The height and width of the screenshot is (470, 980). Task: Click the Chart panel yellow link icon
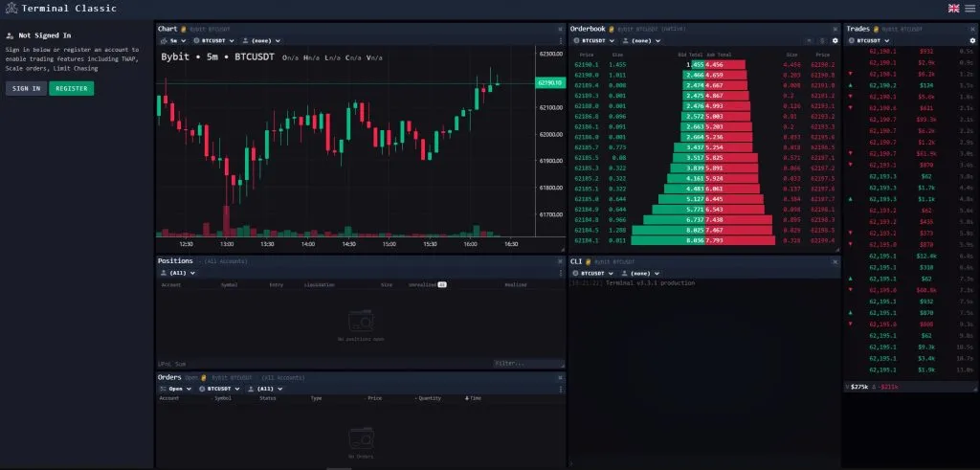point(184,29)
